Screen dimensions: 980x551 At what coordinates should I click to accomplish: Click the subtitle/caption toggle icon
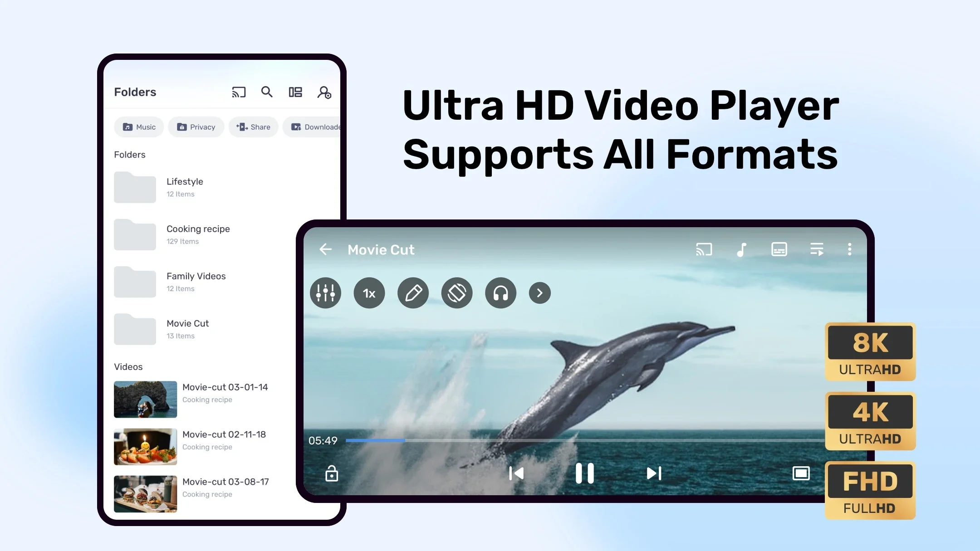pos(779,249)
